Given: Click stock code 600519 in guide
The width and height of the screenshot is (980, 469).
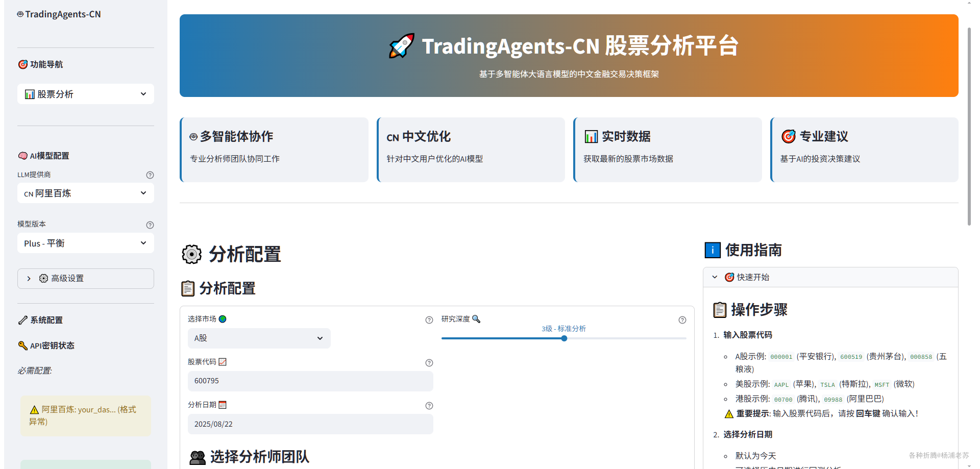Looking at the screenshot, I should pos(851,357).
